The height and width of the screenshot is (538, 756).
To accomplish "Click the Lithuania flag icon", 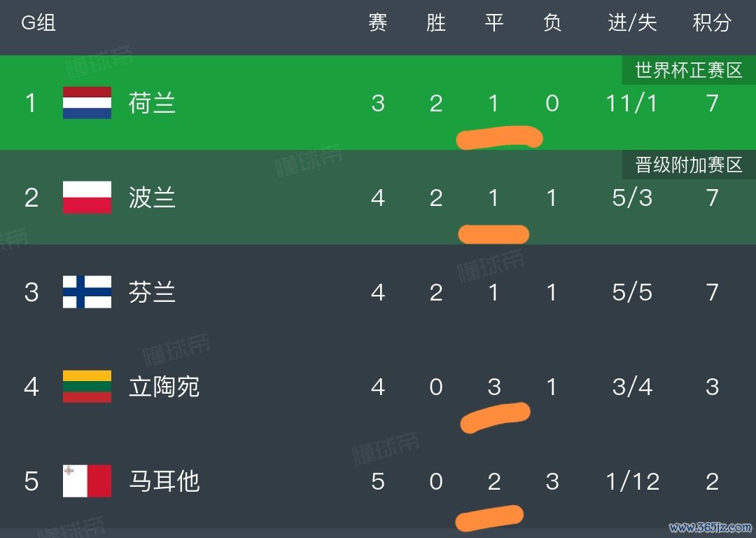I will click(x=87, y=387).
